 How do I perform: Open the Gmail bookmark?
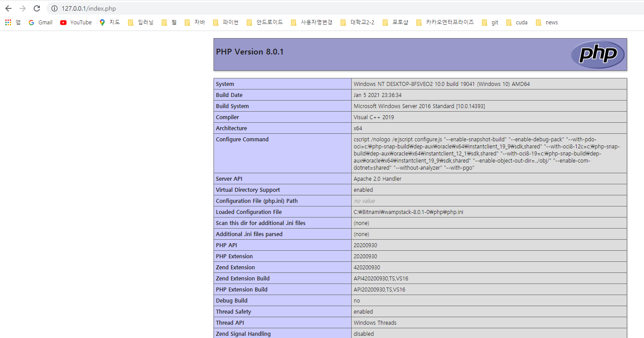click(40, 22)
